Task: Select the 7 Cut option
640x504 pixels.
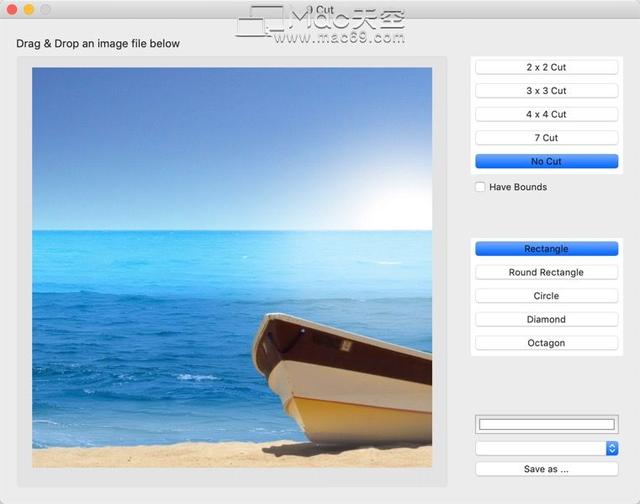Action: (x=546, y=138)
